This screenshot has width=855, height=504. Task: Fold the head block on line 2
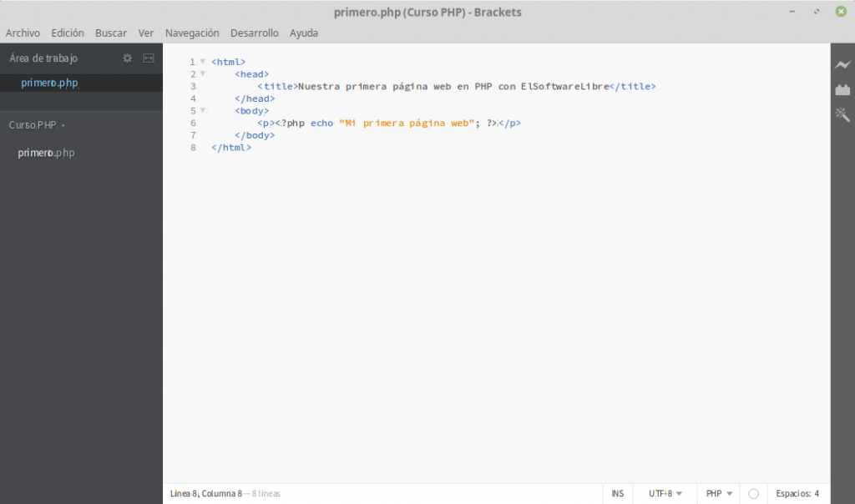tap(203, 73)
